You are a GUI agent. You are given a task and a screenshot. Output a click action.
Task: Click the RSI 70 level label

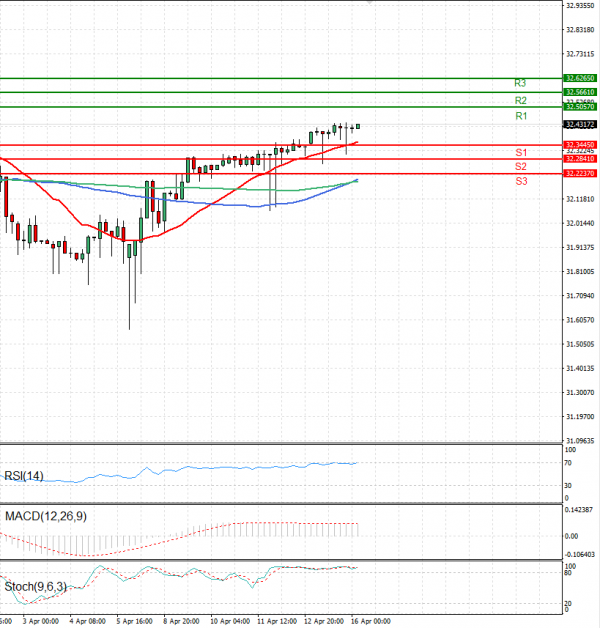(568, 463)
